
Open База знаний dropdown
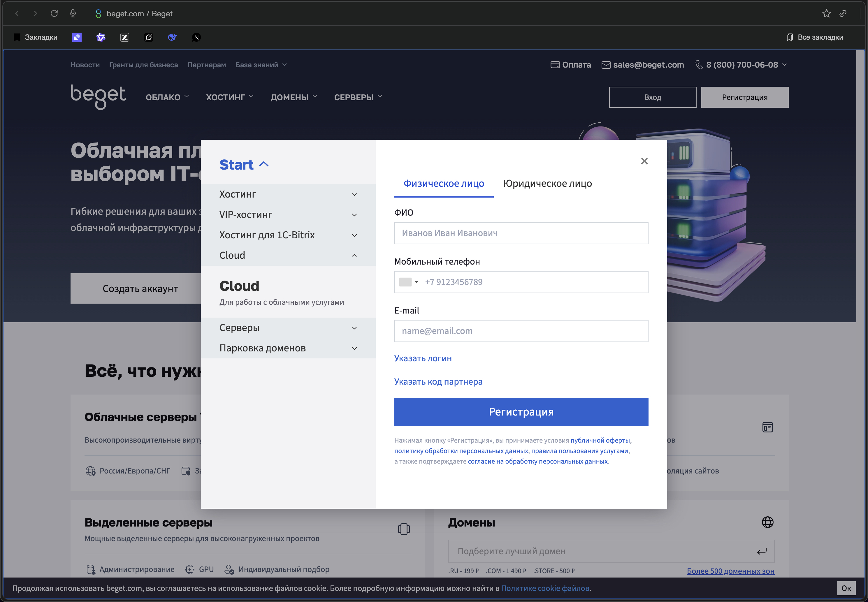261,65
